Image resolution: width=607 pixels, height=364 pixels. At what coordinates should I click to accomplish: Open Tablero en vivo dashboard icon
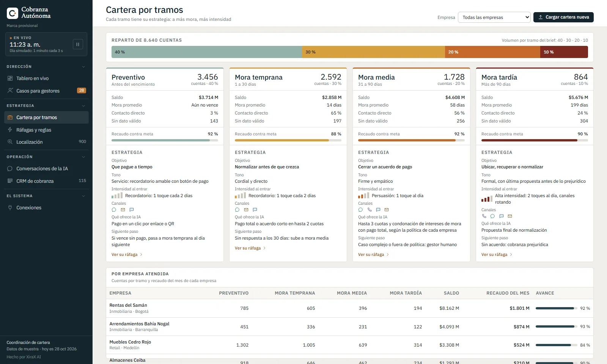click(10, 78)
